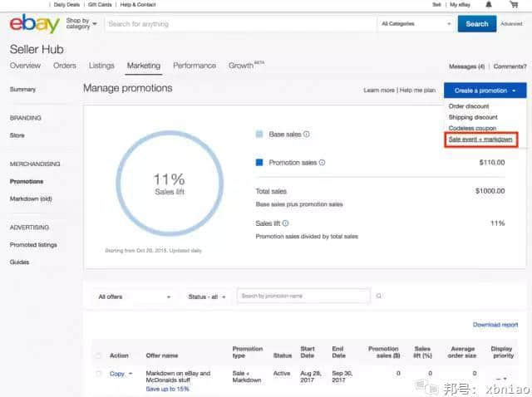Focus the Search by promotion name field
Image resolution: width=532 pixels, height=397 pixels.
point(303,297)
